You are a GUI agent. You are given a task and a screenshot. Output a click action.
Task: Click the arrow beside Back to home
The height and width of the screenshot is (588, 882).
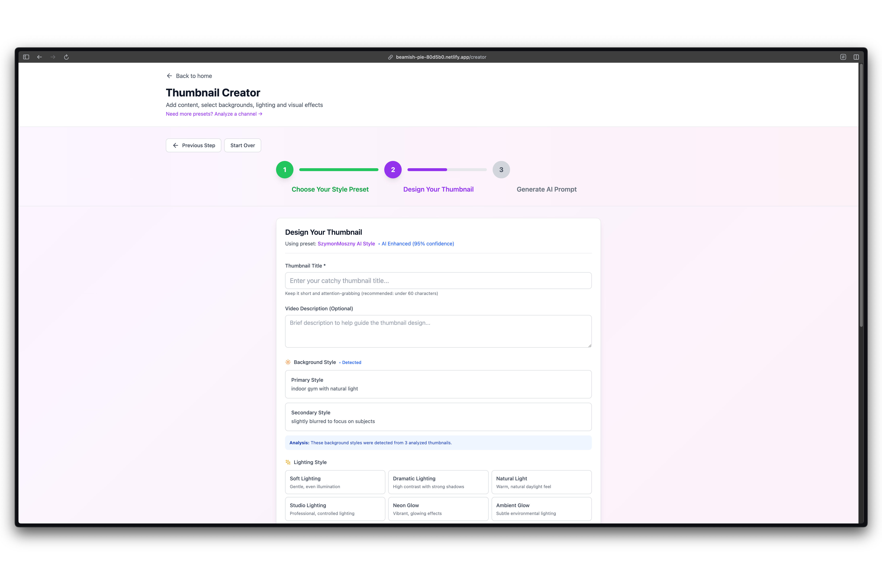[169, 76]
